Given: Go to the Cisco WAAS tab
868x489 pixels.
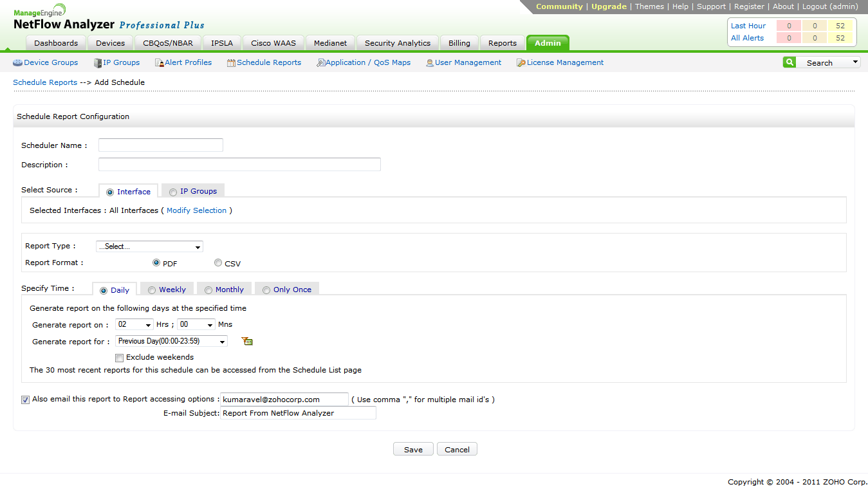Looking at the screenshot, I should pyautogui.click(x=273, y=43).
